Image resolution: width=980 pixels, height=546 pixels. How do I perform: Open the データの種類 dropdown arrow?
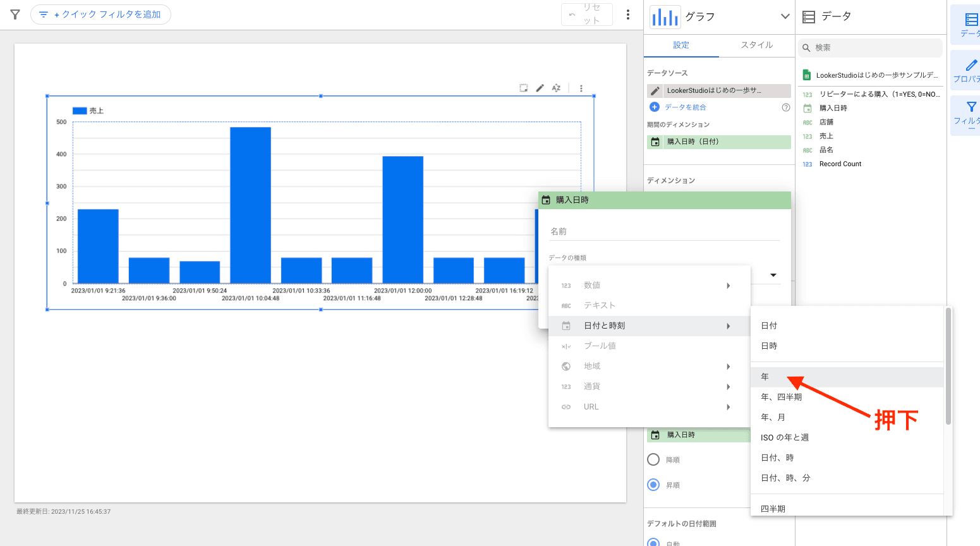coord(773,276)
